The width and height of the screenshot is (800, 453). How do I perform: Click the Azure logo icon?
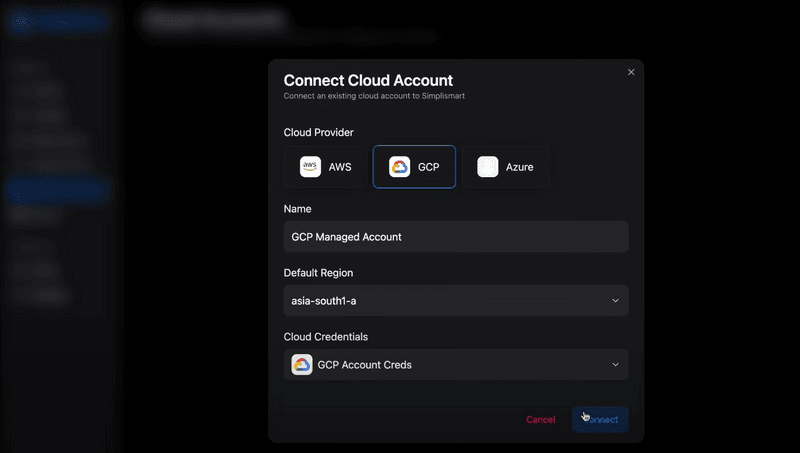pos(488,167)
